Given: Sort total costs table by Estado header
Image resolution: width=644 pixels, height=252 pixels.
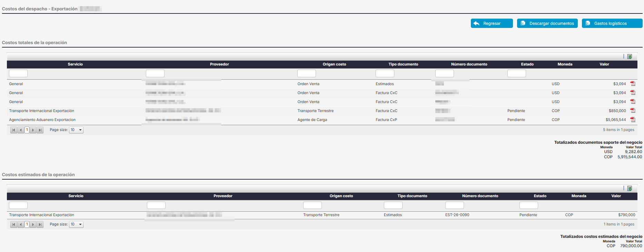Looking at the screenshot, I should point(527,64).
